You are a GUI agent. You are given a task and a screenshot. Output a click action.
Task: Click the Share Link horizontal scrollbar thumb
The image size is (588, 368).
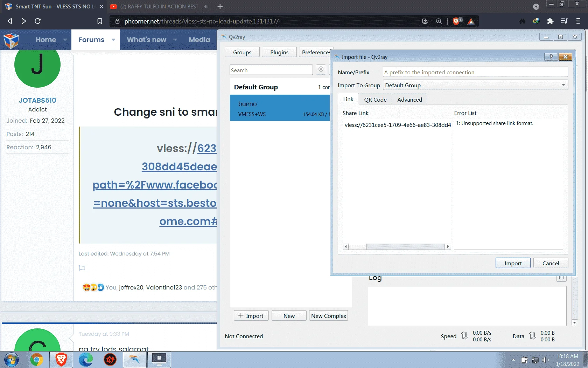pos(405,246)
